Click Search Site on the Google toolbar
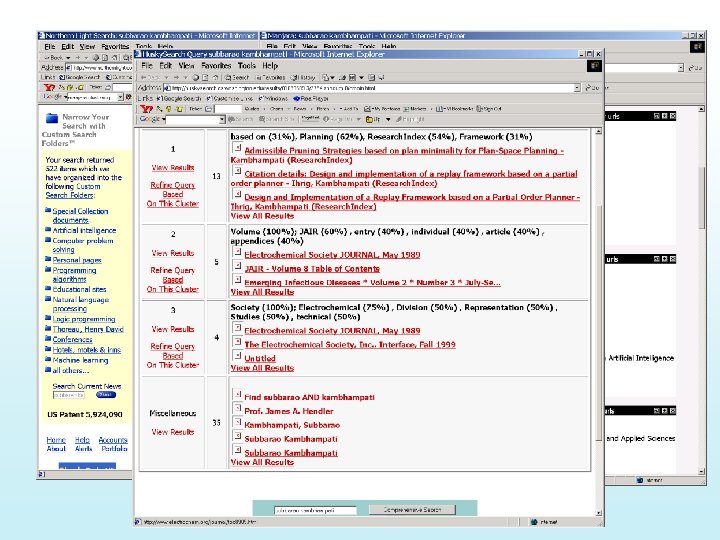Viewport: 720px width, 540px height. coord(276,119)
